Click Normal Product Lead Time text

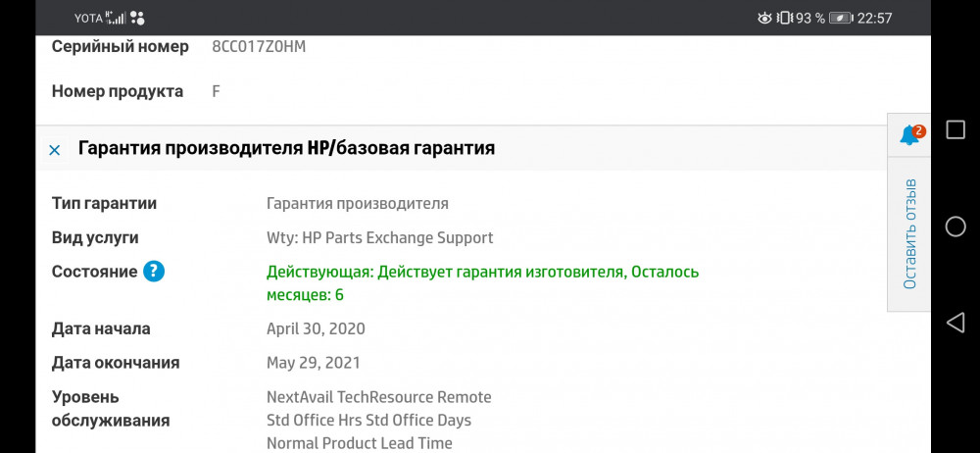pos(360,443)
